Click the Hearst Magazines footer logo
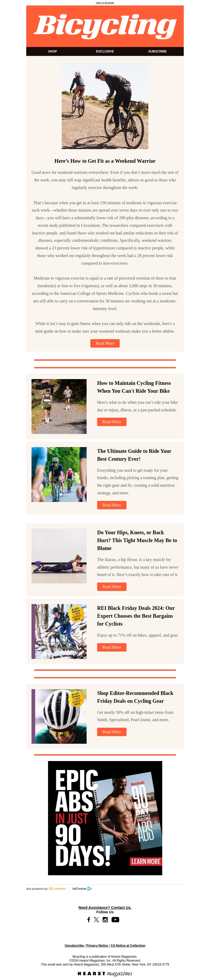The height and width of the screenshot is (980, 210). point(105,973)
